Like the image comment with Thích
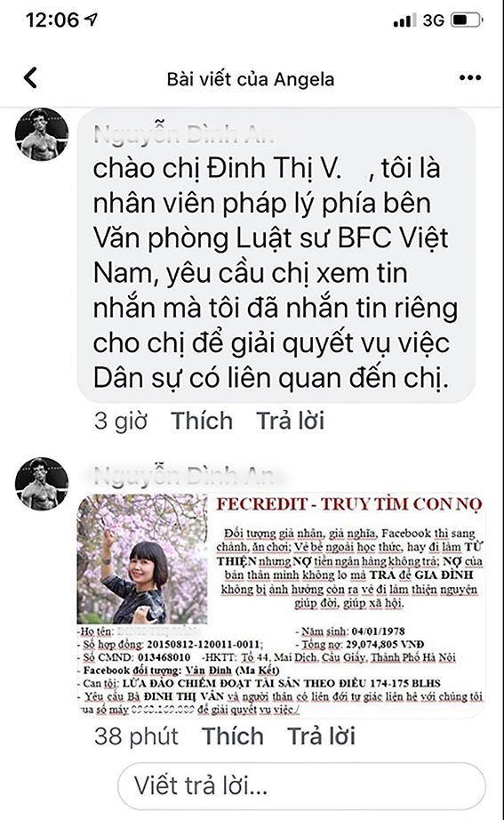This screenshot has width=504, height=820. (233, 736)
